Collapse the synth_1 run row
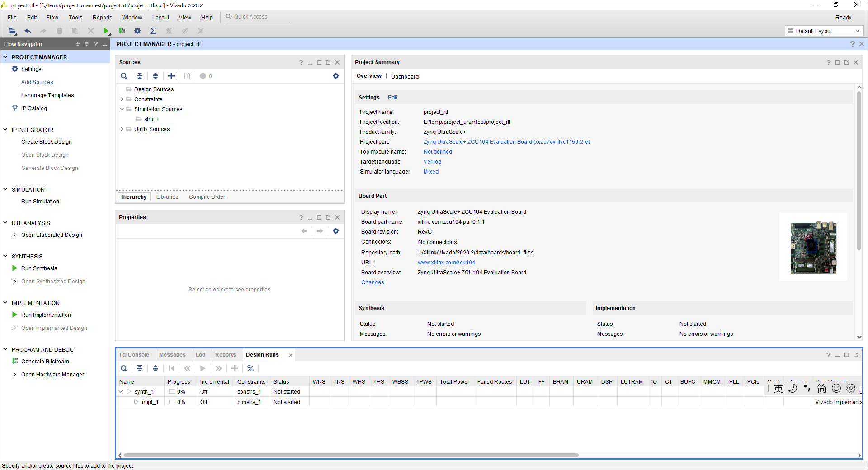The height and width of the screenshot is (470, 868). [x=121, y=392]
